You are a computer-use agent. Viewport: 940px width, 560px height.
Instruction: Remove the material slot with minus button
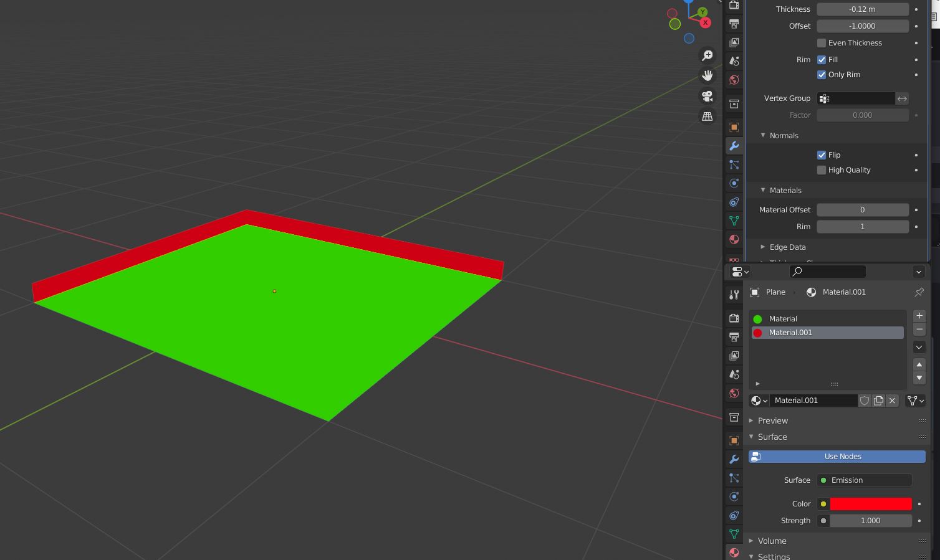(919, 330)
